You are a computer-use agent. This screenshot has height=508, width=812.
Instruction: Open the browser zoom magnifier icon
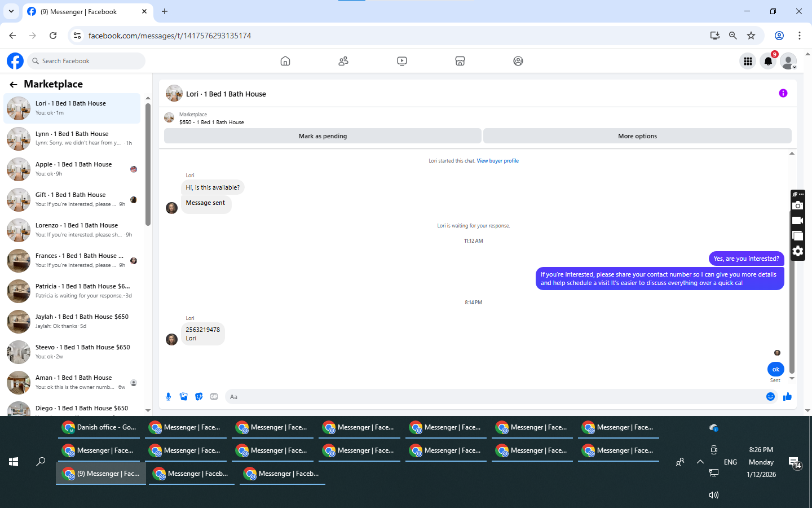click(x=733, y=36)
